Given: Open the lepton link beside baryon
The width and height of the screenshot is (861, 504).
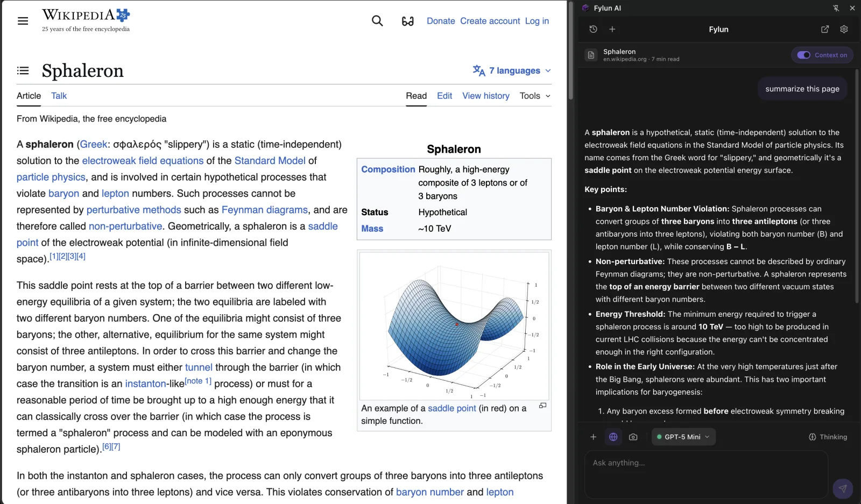Looking at the screenshot, I should (115, 194).
